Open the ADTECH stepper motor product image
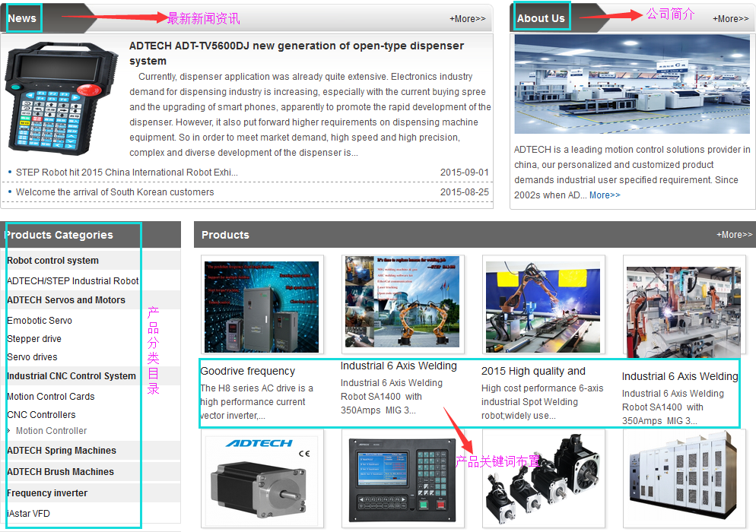 [x=262, y=480]
